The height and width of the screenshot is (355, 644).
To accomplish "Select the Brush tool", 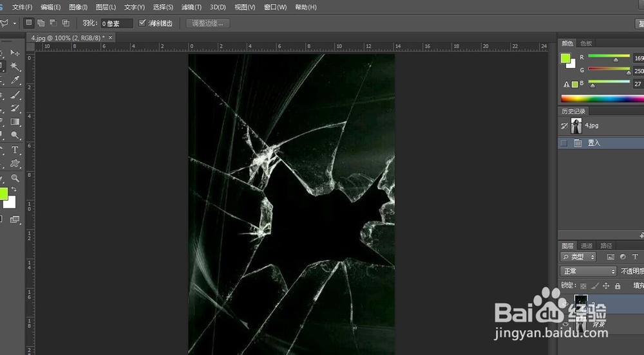I will (15, 95).
